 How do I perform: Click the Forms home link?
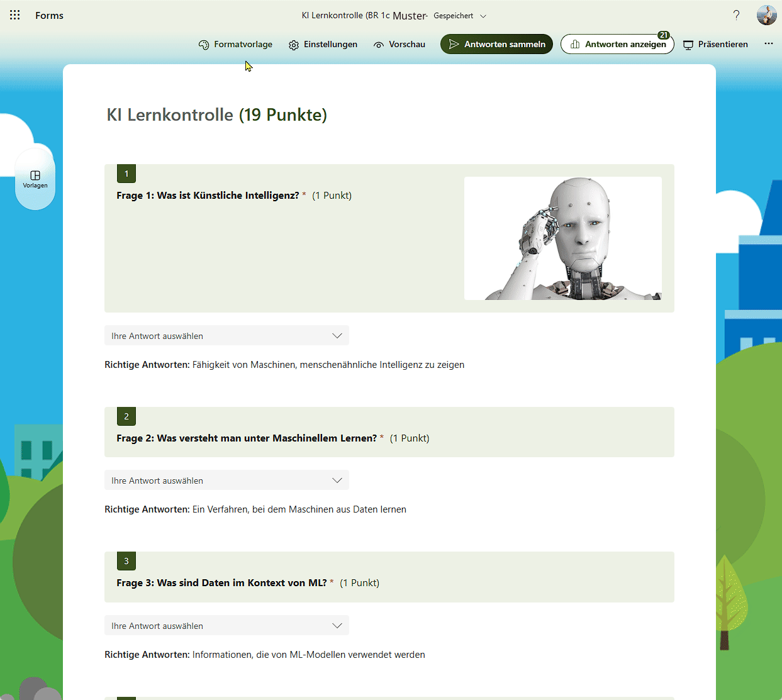49,15
